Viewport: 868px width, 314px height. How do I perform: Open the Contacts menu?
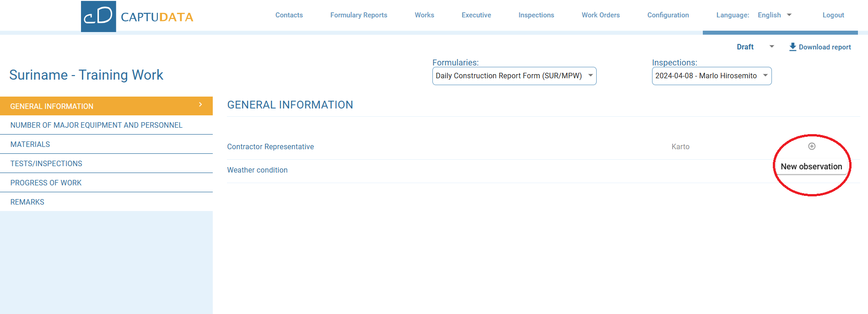[x=289, y=15]
